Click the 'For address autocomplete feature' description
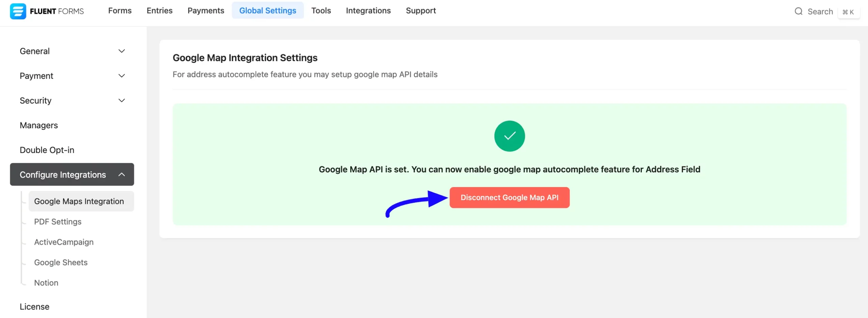This screenshot has height=318, width=868. pos(305,74)
